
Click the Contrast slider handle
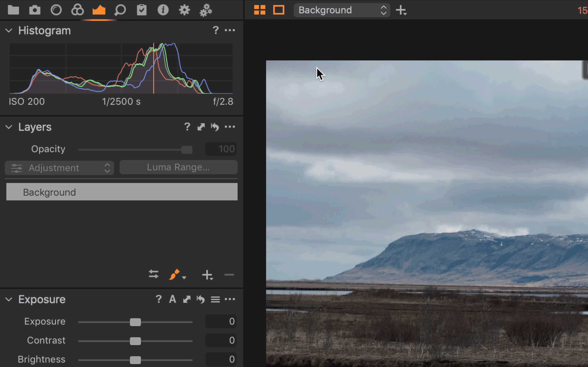coord(135,341)
